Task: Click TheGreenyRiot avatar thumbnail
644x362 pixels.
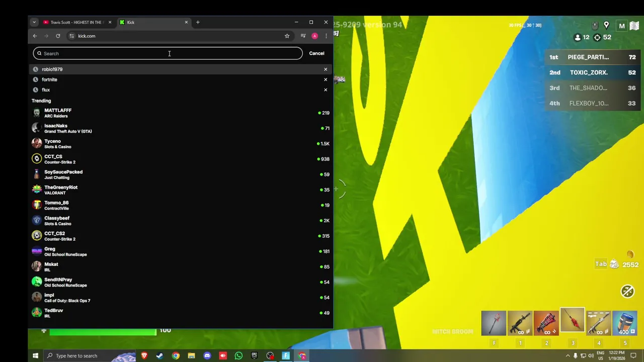Action: tap(37, 190)
